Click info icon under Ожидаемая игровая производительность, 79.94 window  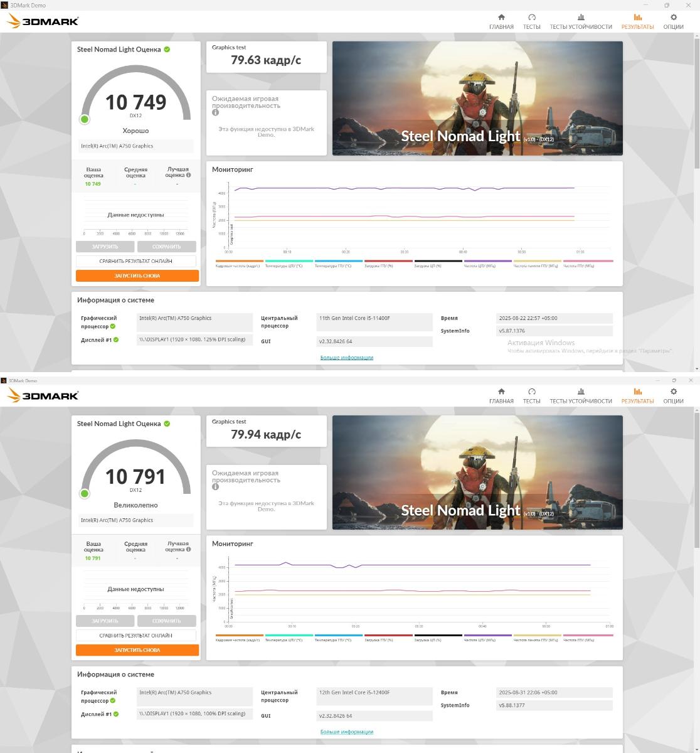215,487
